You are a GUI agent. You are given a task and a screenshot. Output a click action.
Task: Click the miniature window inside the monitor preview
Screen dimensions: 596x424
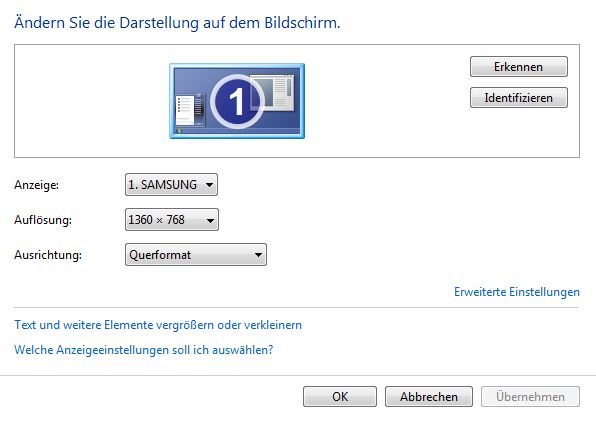[273, 92]
